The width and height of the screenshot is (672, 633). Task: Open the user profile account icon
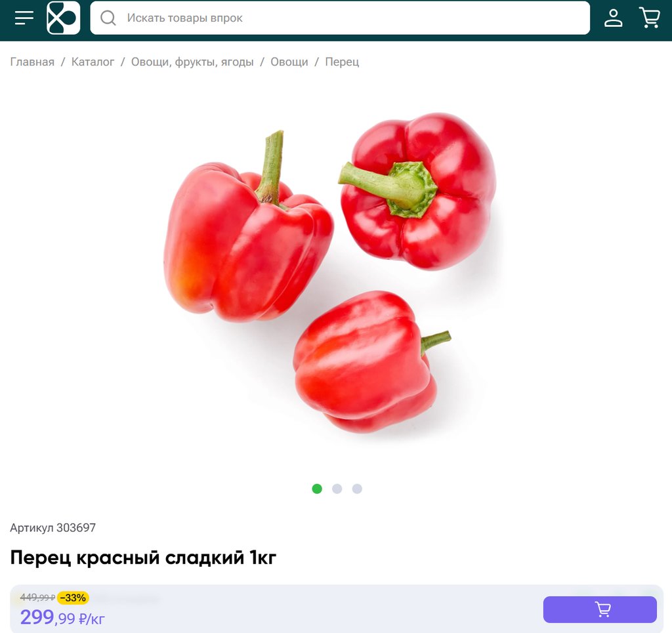(614, 18)
